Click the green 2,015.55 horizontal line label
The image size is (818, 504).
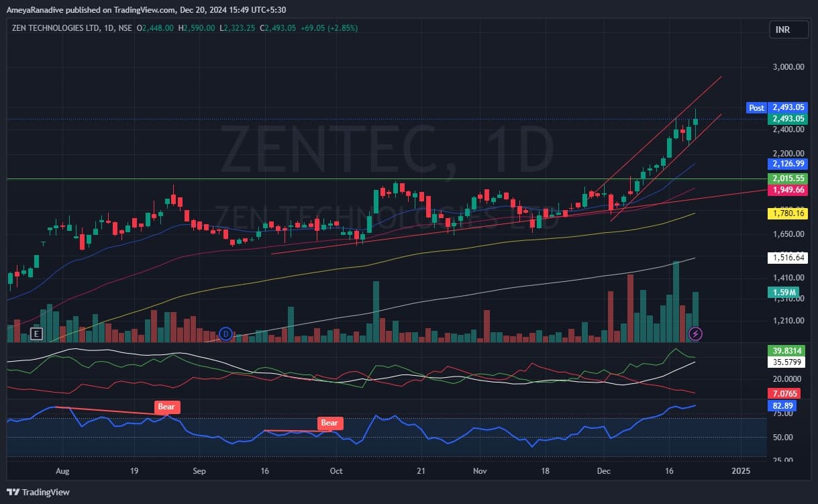[x=788, y=179]
